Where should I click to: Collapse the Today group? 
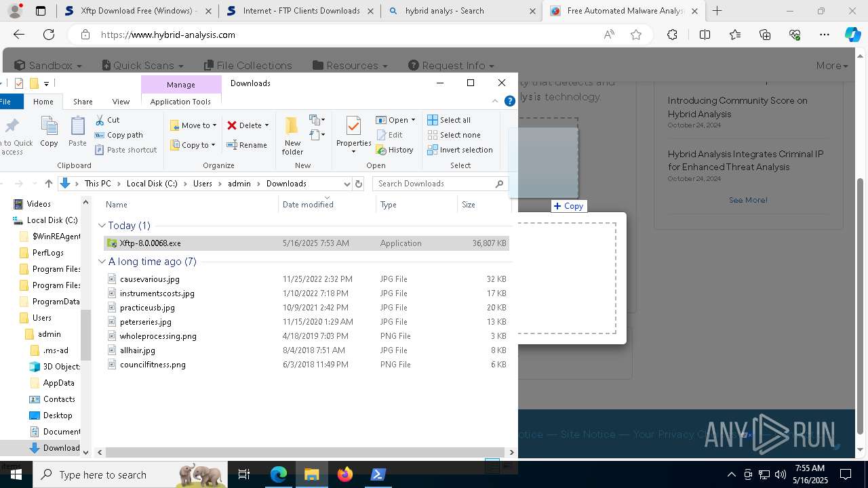[102, 226]
